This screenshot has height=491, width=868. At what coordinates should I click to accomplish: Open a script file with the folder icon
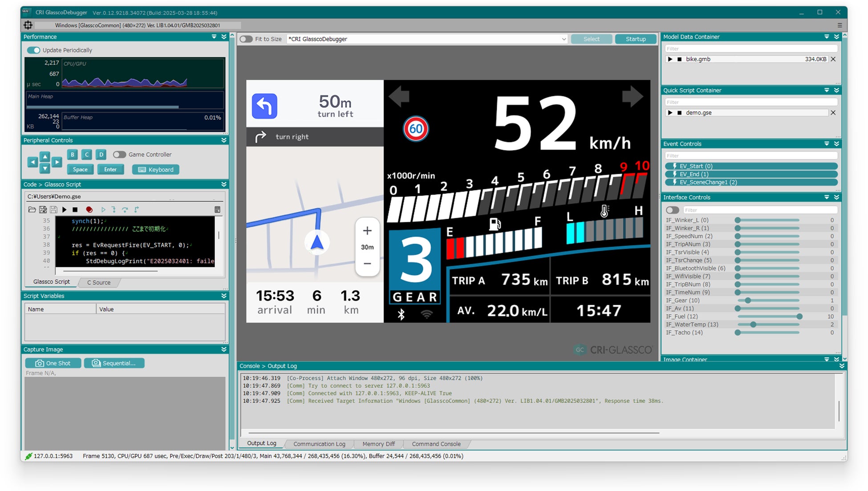(x=32, y=209)
